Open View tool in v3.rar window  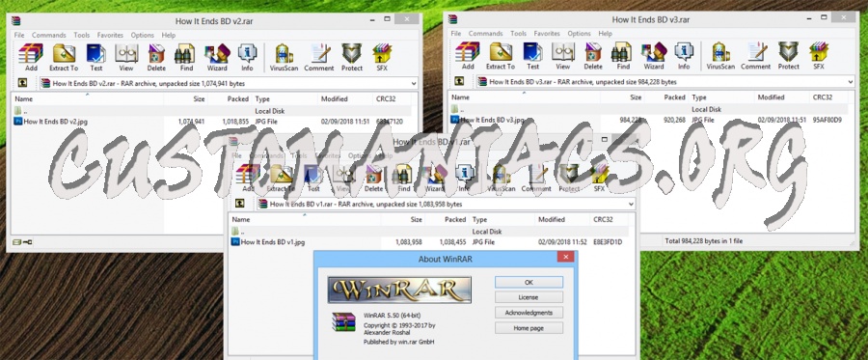pyautogui.click(x=563, y=56)
